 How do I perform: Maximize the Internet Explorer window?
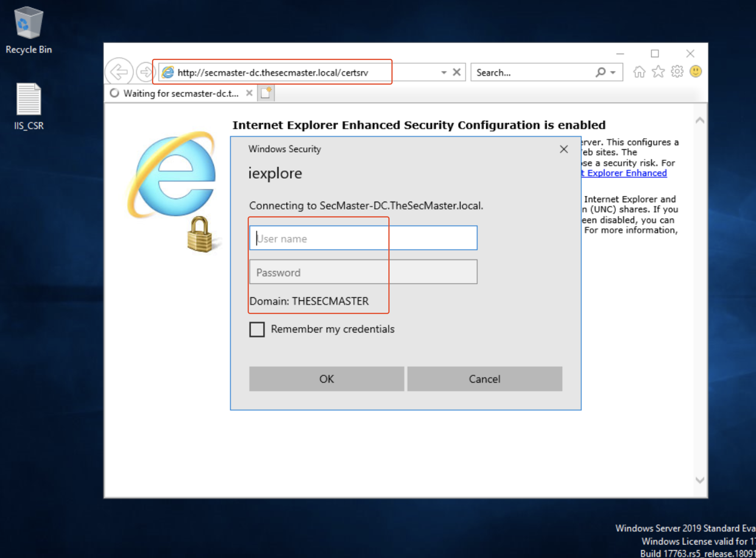coord(655,53)
